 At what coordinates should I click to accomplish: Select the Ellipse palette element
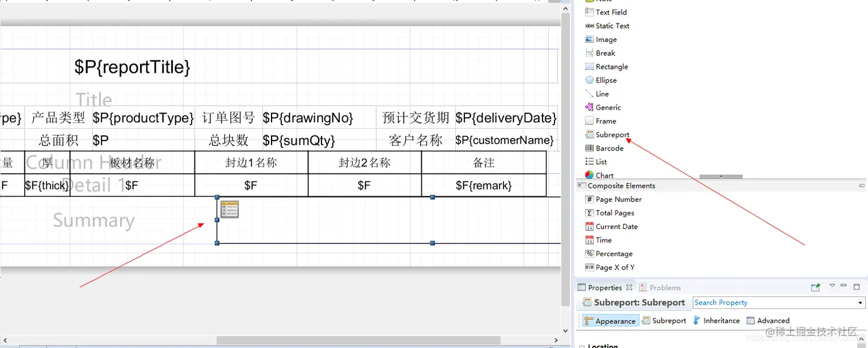[600, 80]
